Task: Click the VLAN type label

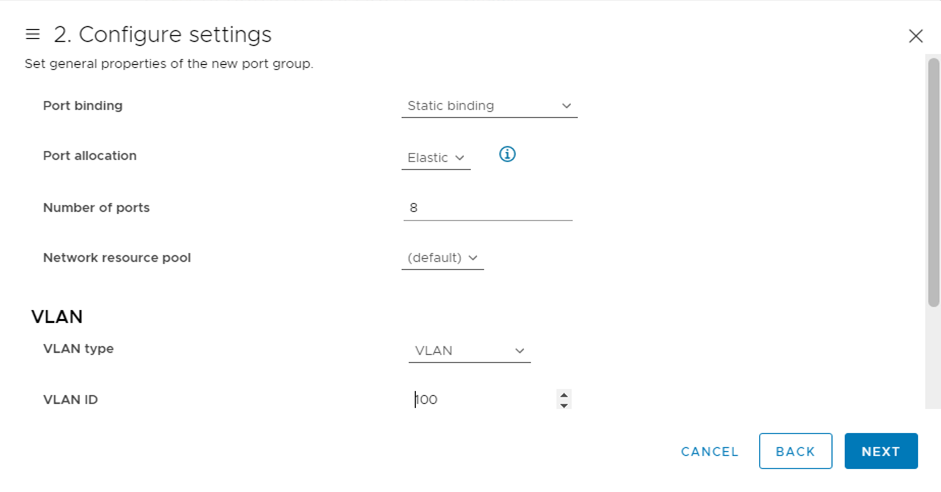Action: (x=78, y=349)
